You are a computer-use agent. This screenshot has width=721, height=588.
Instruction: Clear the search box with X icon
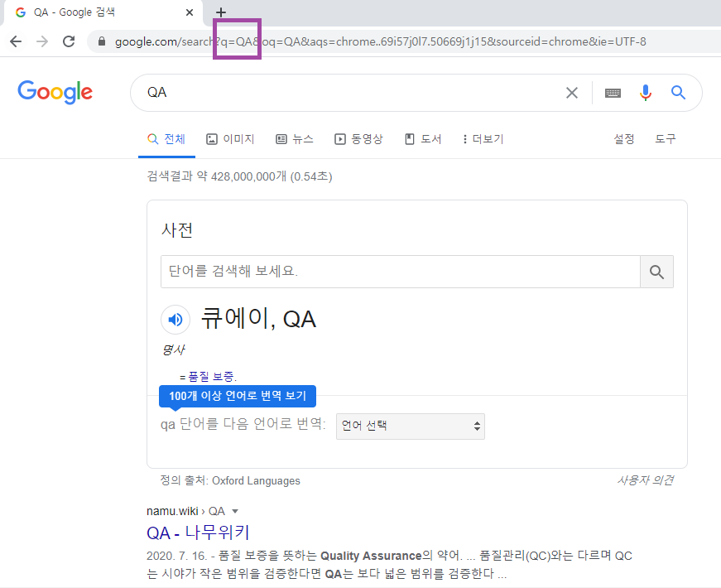tap(571, 93)
